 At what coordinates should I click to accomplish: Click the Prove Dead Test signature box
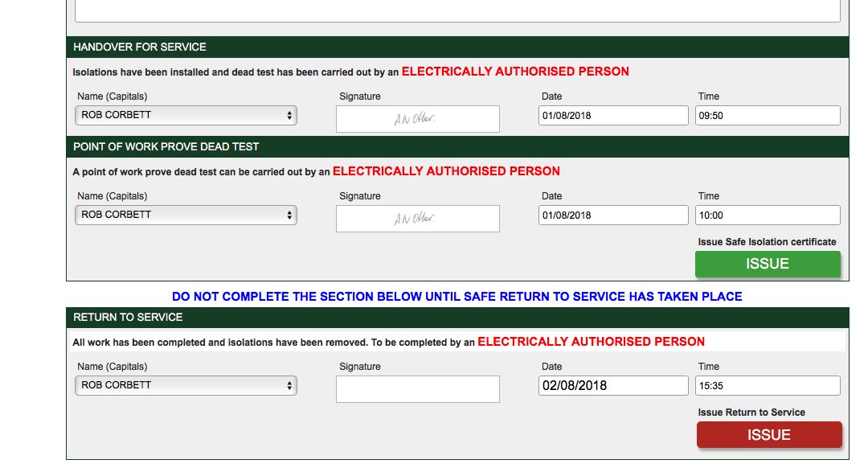click(417, 218)
